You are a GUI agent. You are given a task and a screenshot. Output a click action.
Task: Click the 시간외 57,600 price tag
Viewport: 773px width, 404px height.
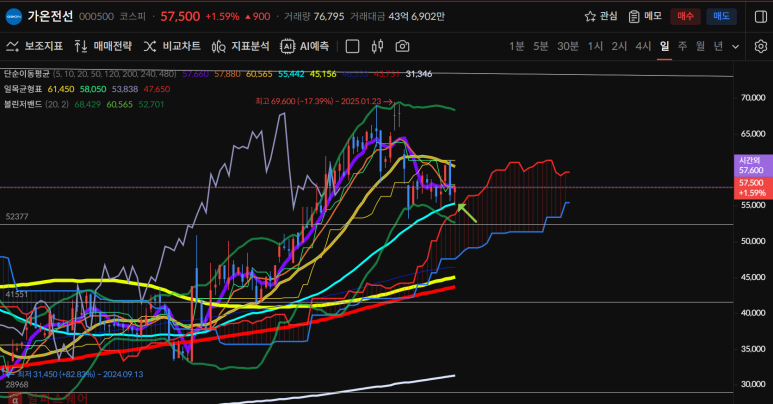point(751,165)
